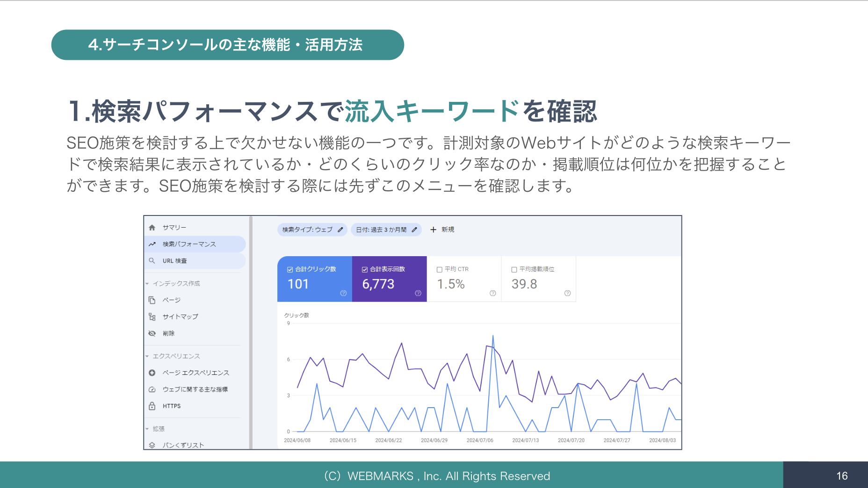Enable the 平均 CTR checkbox
Viewport: 868px width, 488px height.
tap(440, 270)
